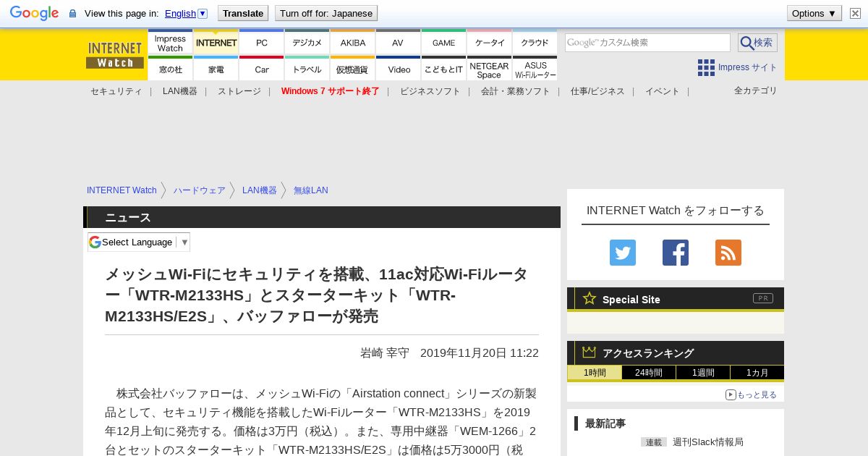Click the Google logo in translate bar
868x456 pixels.
click(x=34, y=13)
